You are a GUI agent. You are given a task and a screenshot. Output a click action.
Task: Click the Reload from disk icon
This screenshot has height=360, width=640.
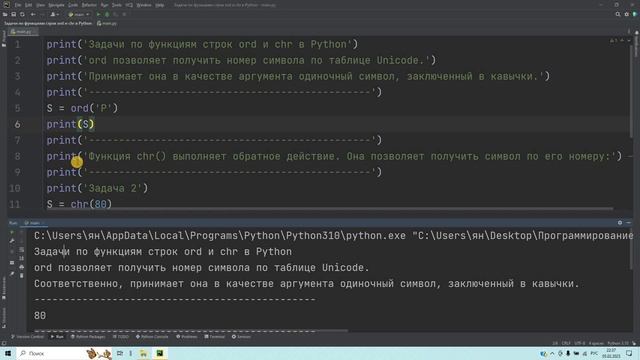click(x=22, y=14)
